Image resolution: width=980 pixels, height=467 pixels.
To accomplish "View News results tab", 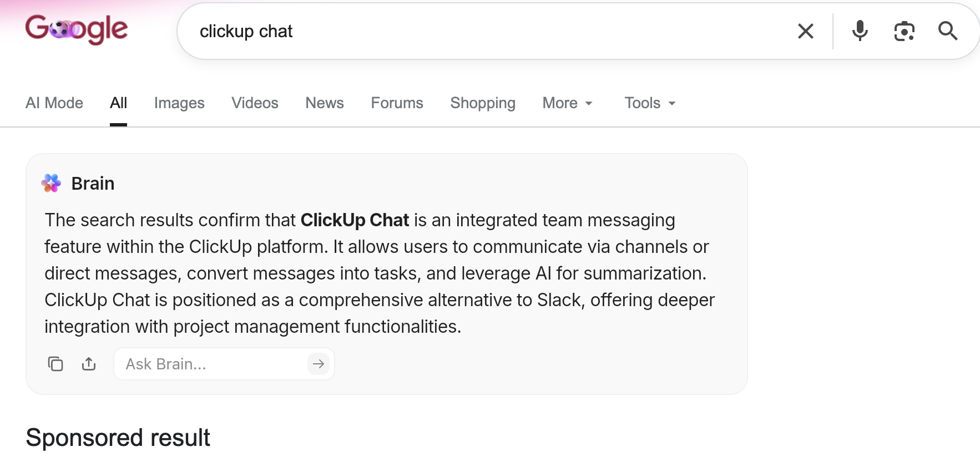I will tap(325, 103).
